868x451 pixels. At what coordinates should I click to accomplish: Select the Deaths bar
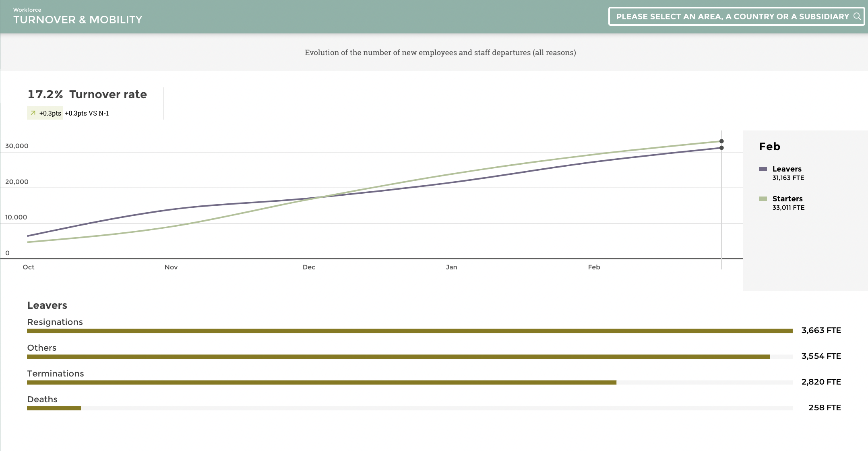tap(54, 408)
